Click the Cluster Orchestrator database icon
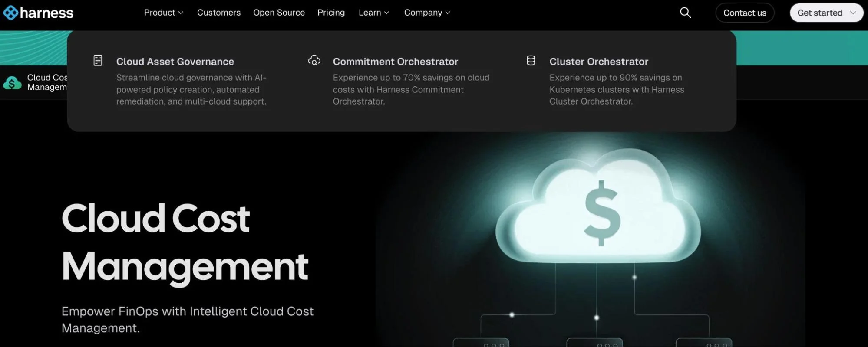 click(531, 60)
